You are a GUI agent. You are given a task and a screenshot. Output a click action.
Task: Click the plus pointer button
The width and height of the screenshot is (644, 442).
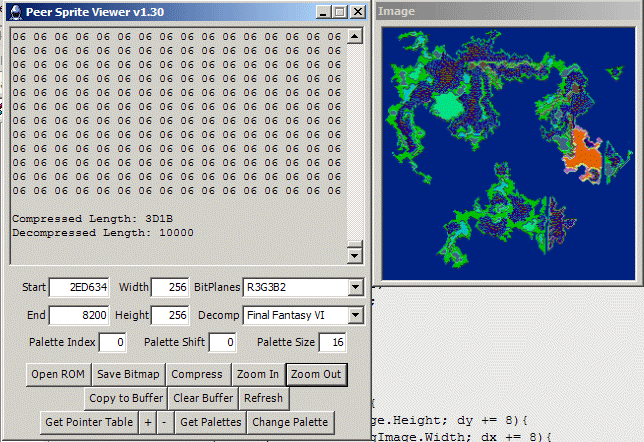point(148,422)
